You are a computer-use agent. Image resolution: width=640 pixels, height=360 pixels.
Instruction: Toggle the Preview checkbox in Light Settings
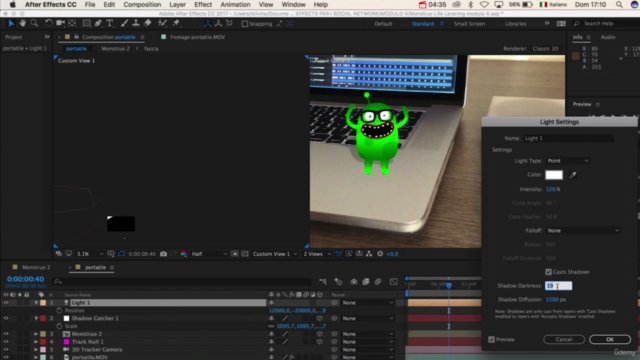point(491,340)
